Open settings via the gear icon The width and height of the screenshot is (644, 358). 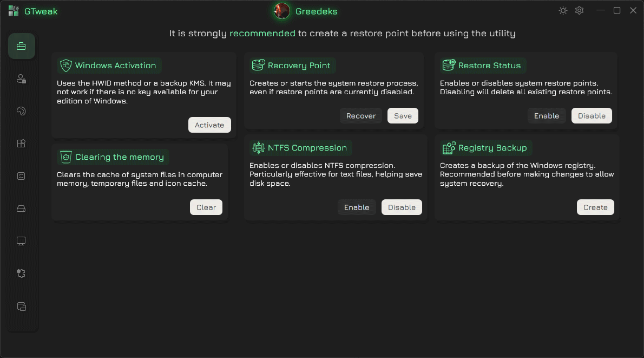point(579,11)
